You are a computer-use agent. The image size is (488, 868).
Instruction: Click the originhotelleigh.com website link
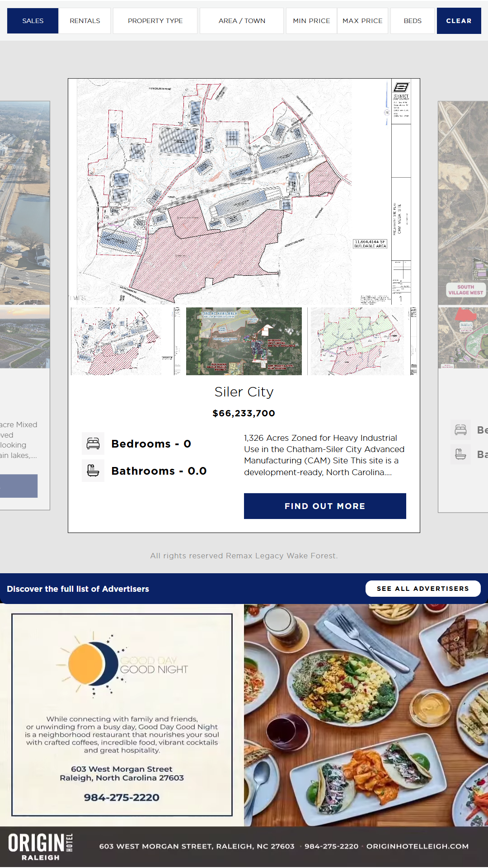coord(418,846)
